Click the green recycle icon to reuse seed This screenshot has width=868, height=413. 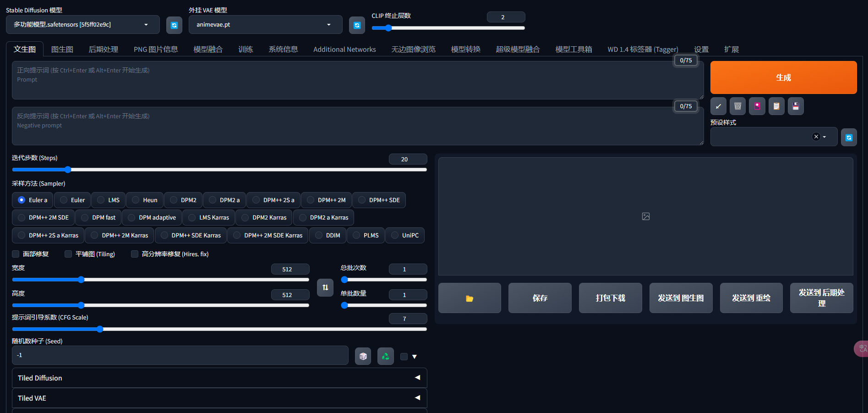(x=386, y=356)
